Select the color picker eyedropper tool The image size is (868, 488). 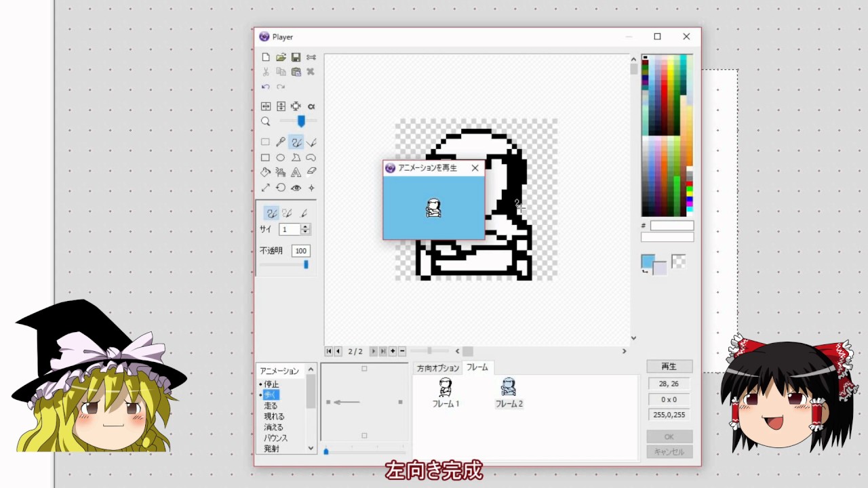point(281,142)
